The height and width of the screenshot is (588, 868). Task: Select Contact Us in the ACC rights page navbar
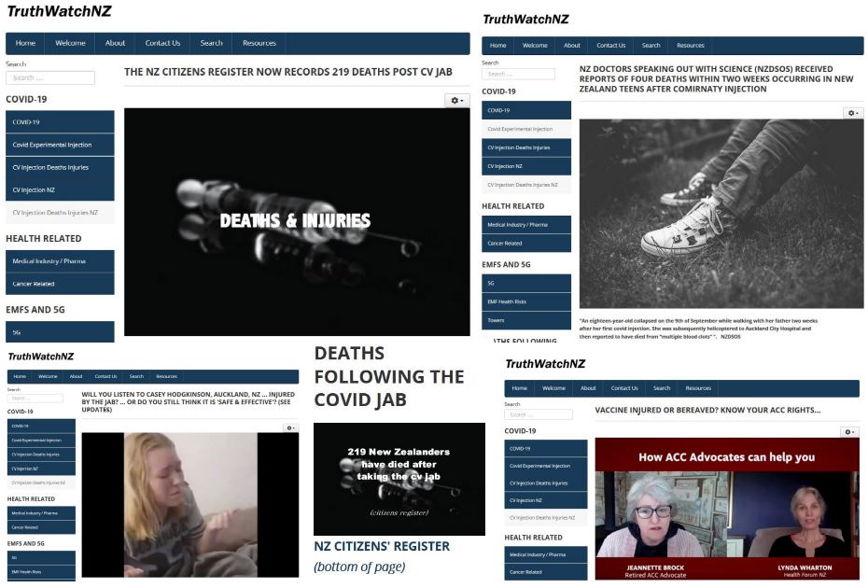click(x=624, y=388)
